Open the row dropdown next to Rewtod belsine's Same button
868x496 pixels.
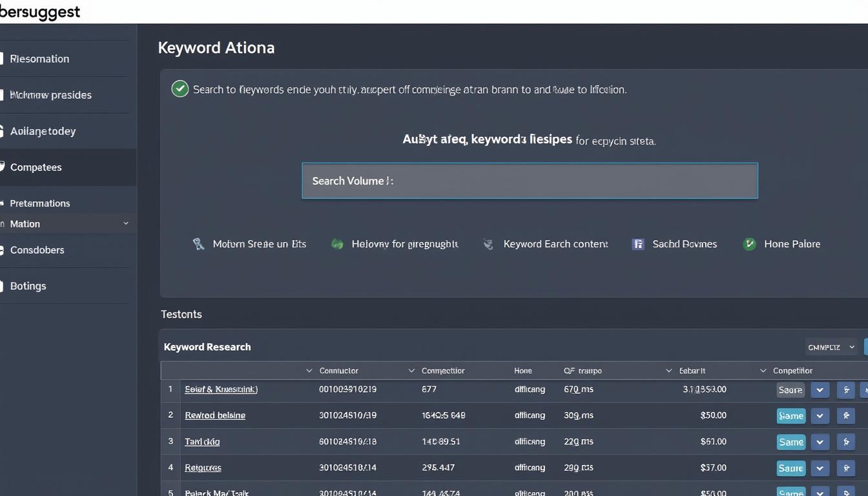pyautogui.click(x=820, y=415)
